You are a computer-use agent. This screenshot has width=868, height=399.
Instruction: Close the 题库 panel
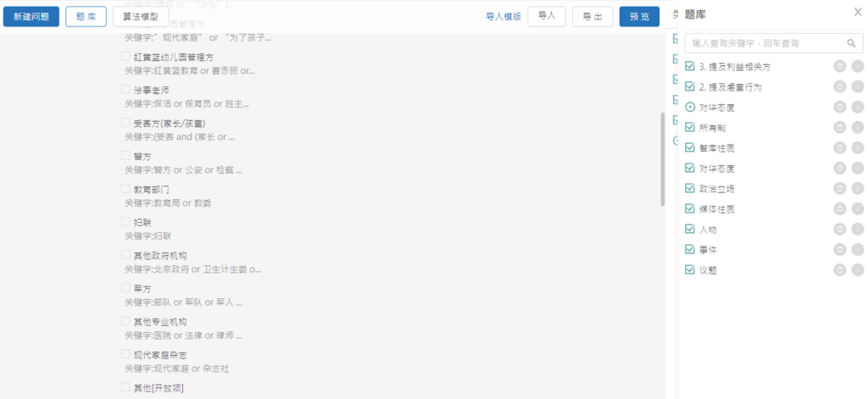857,13
